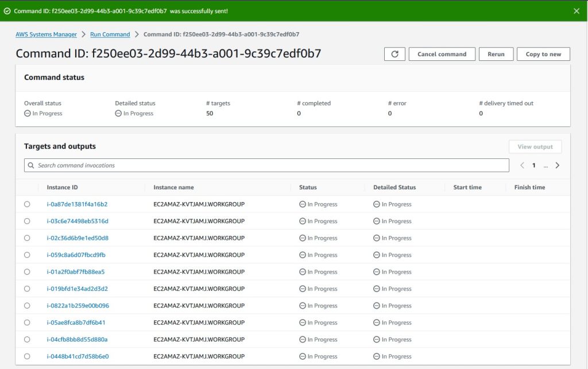Refresh the command status page
Screen dimensions: 588x369
tap(394, 54)
